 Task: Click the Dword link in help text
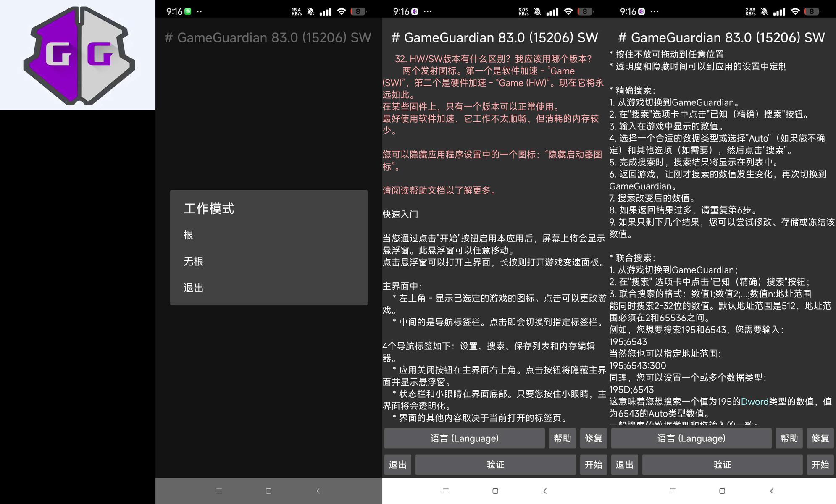point(755,402)
